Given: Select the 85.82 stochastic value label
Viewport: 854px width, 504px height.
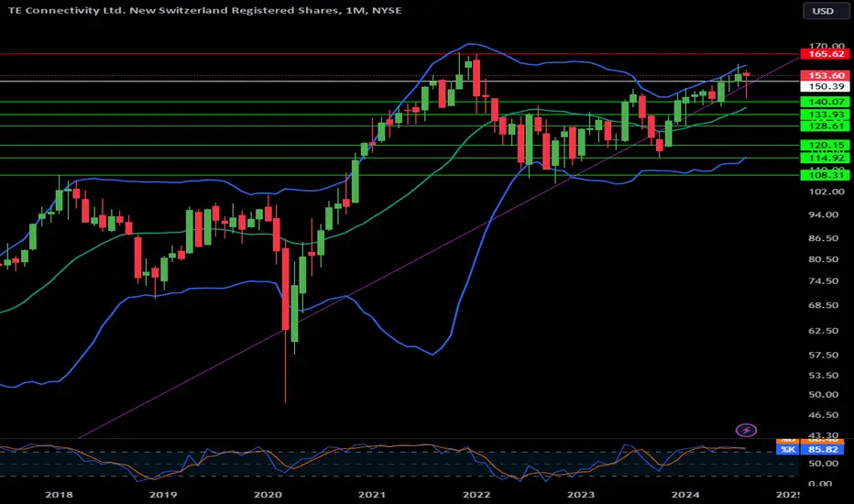Looking at the screenshot, I should pos(823,450).
